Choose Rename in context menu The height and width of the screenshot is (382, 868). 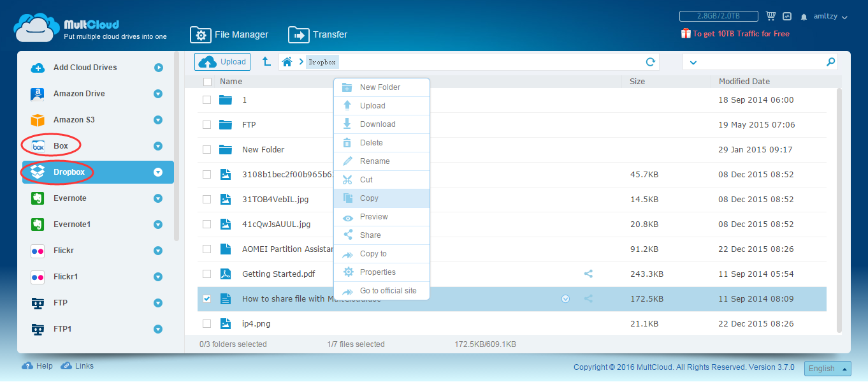pos(382,161)
